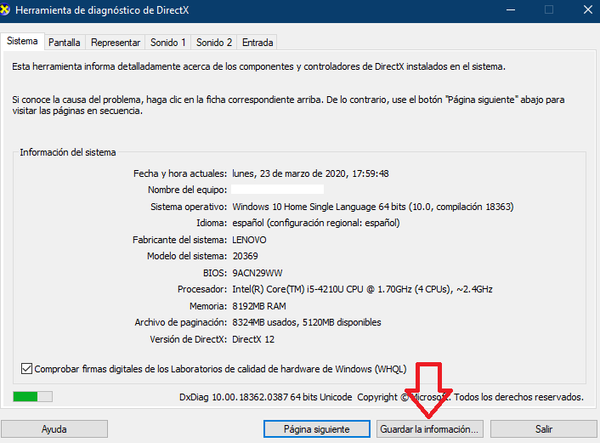600x443 pixels.
Task: Click the memory value '8192MB RAM'
Action: pos(259,306)
